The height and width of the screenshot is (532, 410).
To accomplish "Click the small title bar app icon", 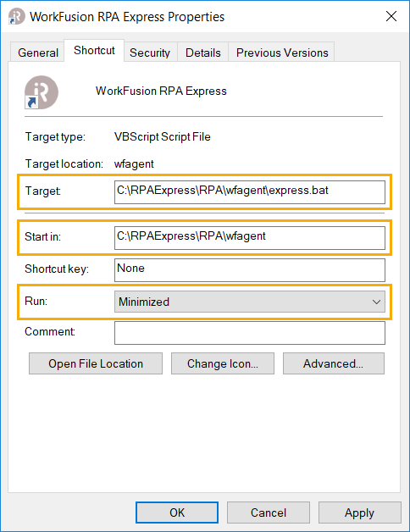I will [17, 16].
